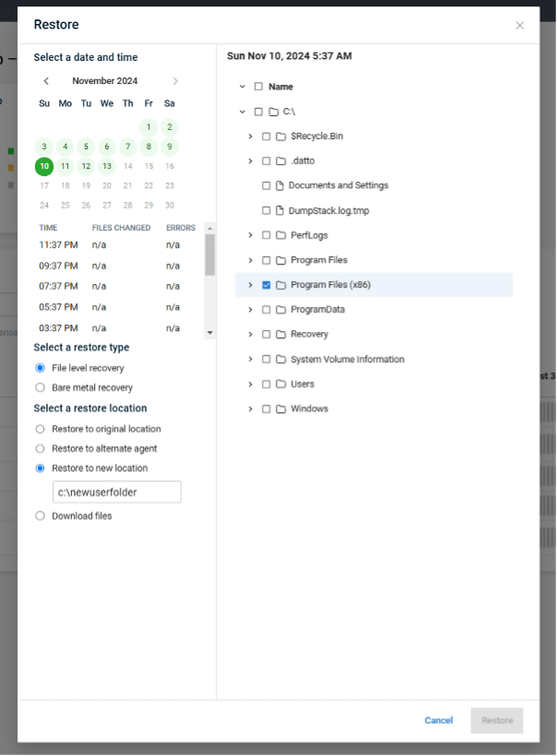557x756 pixels.
Task: Check the Windows folder checkbox
Action: point(267,408)
